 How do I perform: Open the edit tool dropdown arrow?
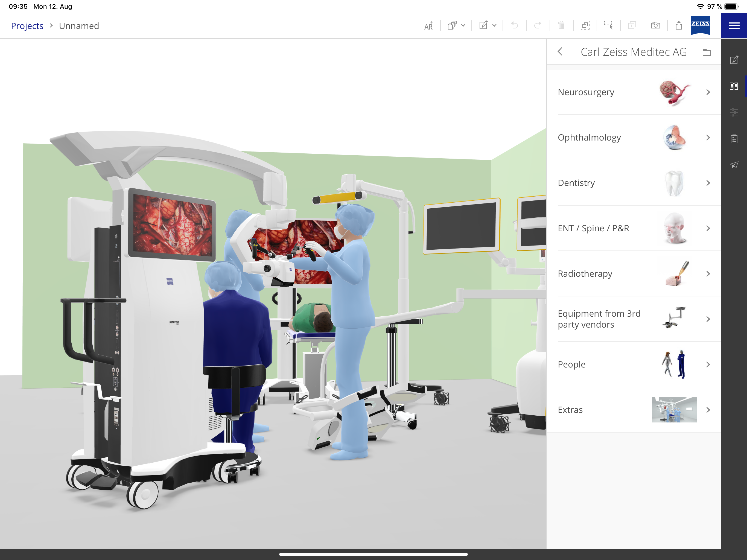pyautogui.click(x=494, y=25)
